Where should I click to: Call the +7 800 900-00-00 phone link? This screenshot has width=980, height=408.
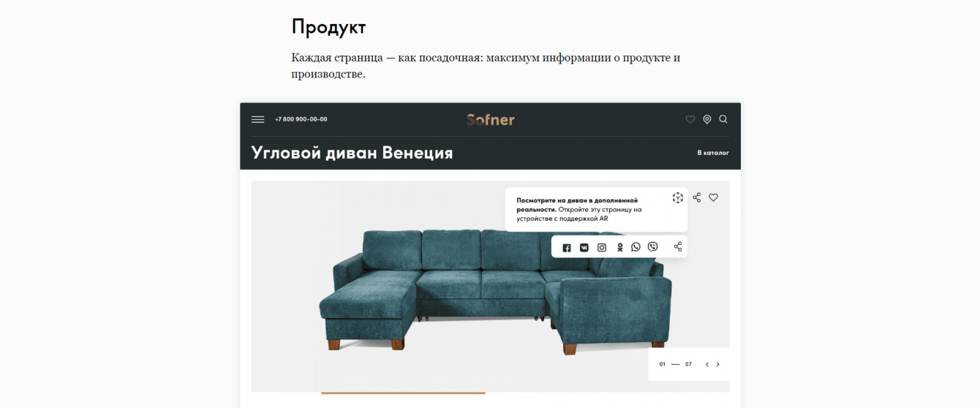tap(301, 119)
